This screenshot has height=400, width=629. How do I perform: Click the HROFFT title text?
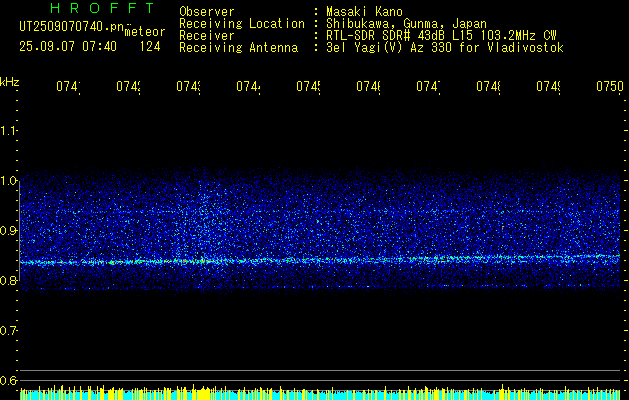(x=103, y=8)
